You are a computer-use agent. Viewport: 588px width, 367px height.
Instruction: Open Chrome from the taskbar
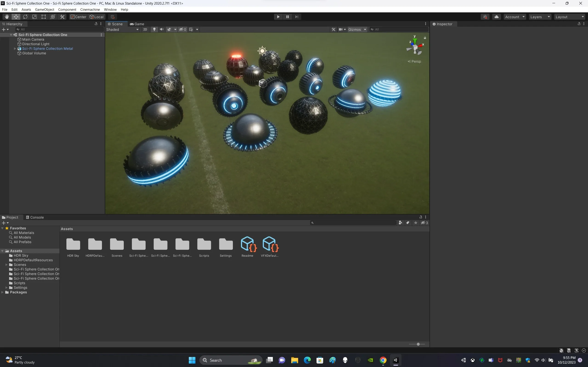point(383,360)
